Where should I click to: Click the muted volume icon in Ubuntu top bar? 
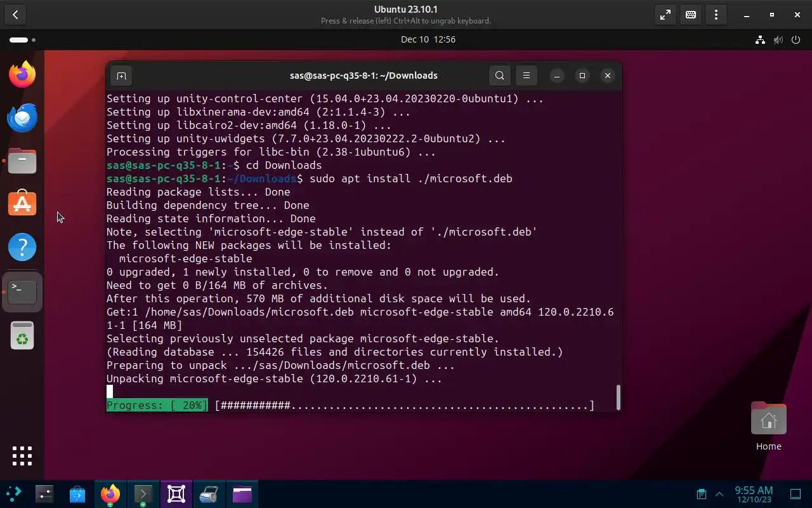pos(778,39)
